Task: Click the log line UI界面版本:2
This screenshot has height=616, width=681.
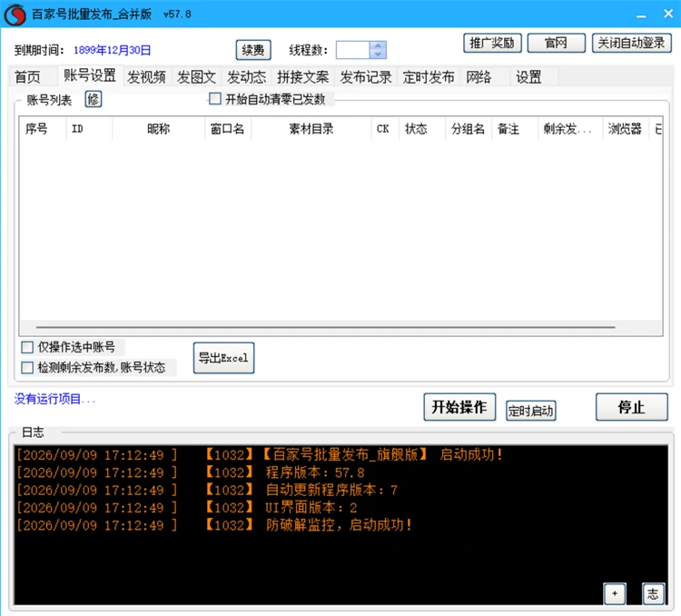Action: point(187,507)
